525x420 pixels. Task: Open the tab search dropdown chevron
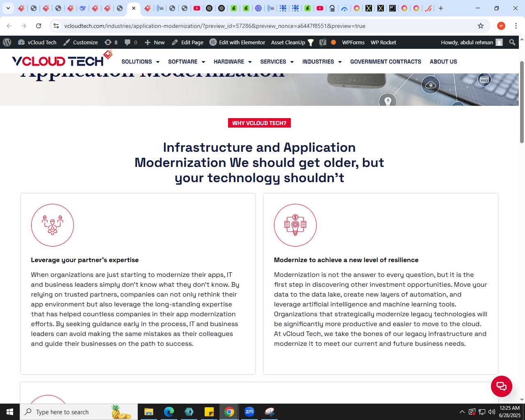coord(8,8)
